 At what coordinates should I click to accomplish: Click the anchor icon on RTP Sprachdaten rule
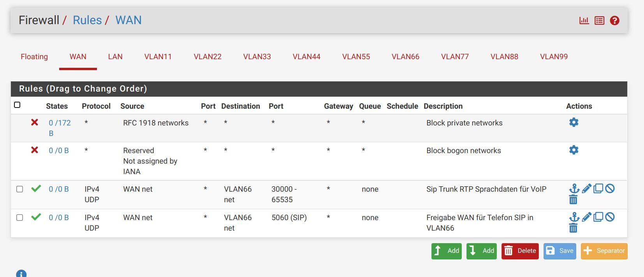[x=574, y=189]
